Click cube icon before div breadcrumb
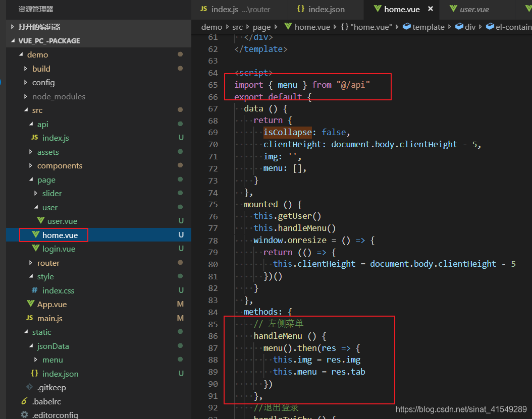Screen dimensions: 532x419 459,26
